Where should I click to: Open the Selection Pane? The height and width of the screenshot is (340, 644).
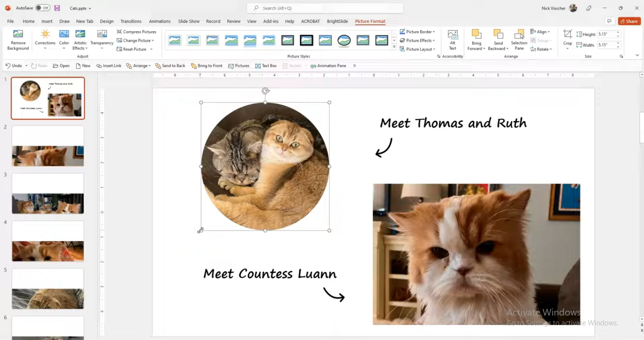518,40
